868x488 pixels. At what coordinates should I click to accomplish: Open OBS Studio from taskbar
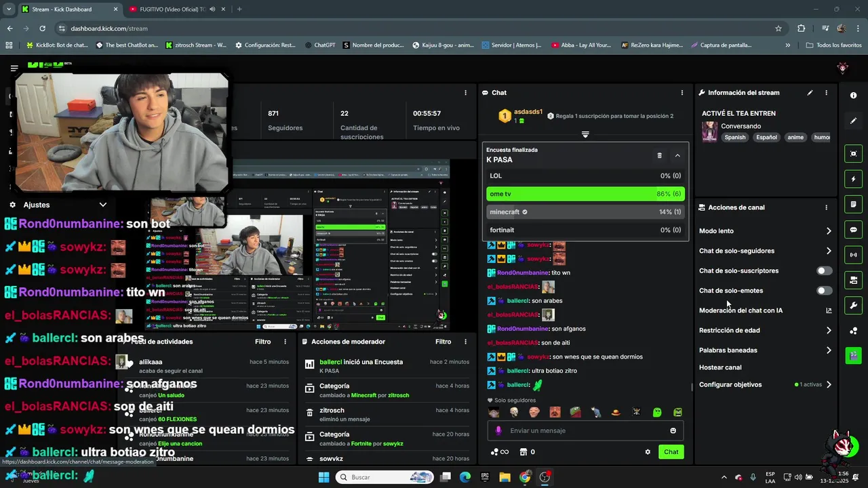(x=545, y=477)
